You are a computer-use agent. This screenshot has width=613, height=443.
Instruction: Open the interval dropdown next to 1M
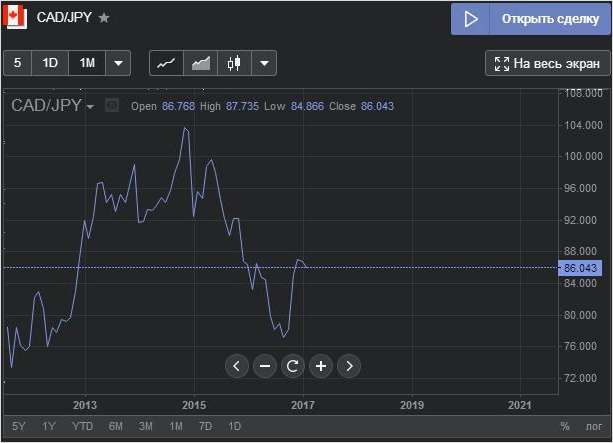[x=118, y=63]
